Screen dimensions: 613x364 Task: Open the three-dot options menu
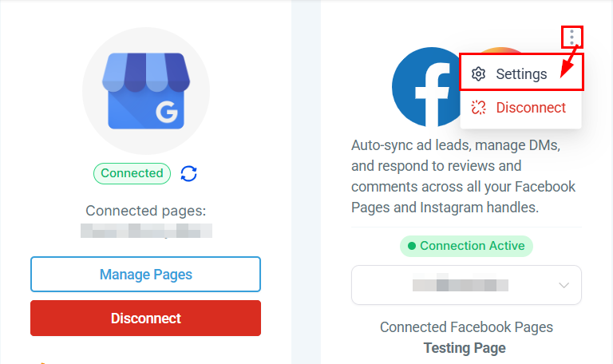click(x=571, y=37)
